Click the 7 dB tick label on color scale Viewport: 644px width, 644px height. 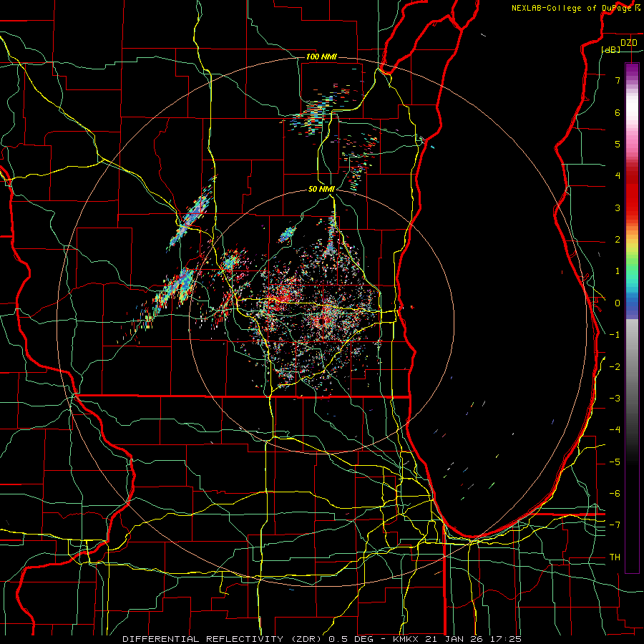click(x=618, y=80)
